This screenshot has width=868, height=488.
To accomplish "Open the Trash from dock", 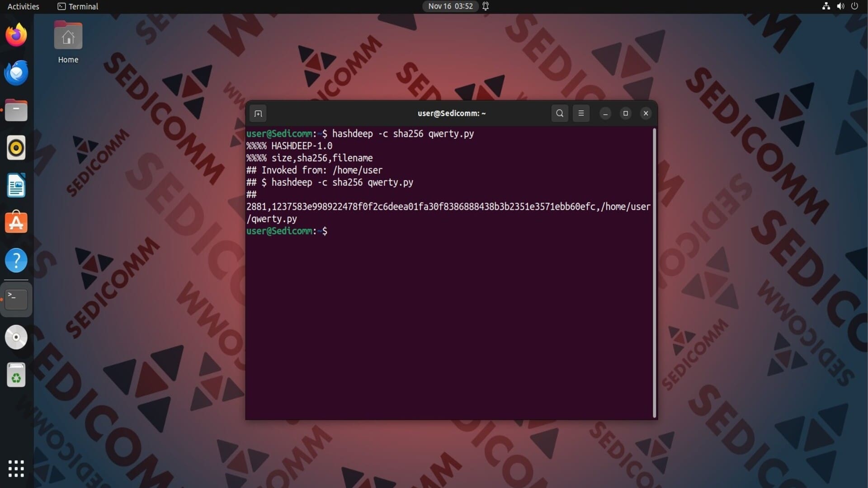I will [16, 375].
